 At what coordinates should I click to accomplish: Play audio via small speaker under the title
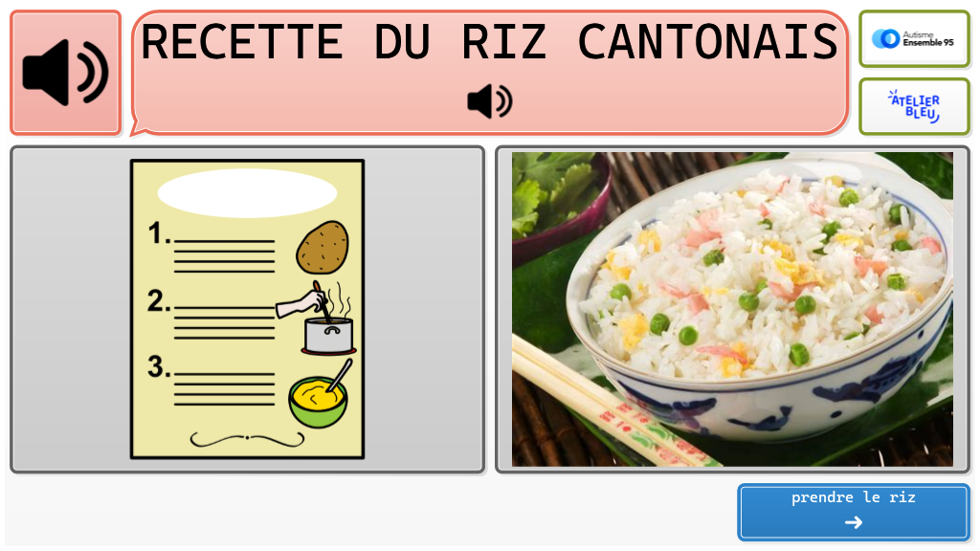point(490,101)
